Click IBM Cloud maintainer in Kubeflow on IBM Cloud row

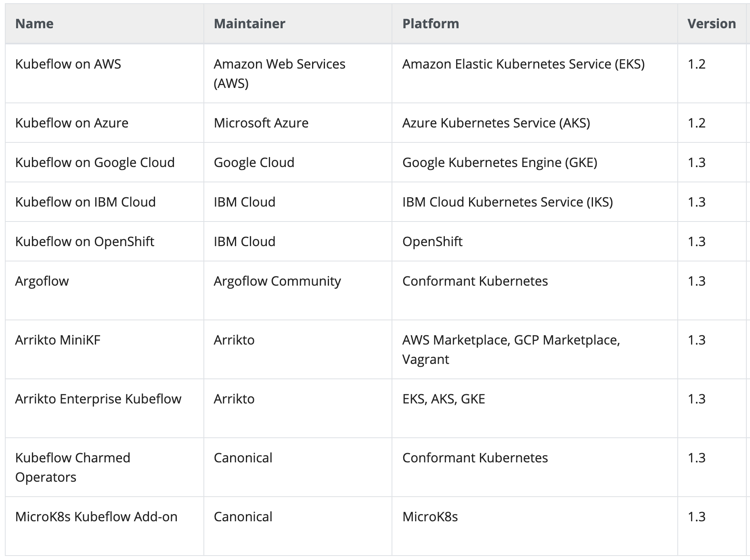298,202
